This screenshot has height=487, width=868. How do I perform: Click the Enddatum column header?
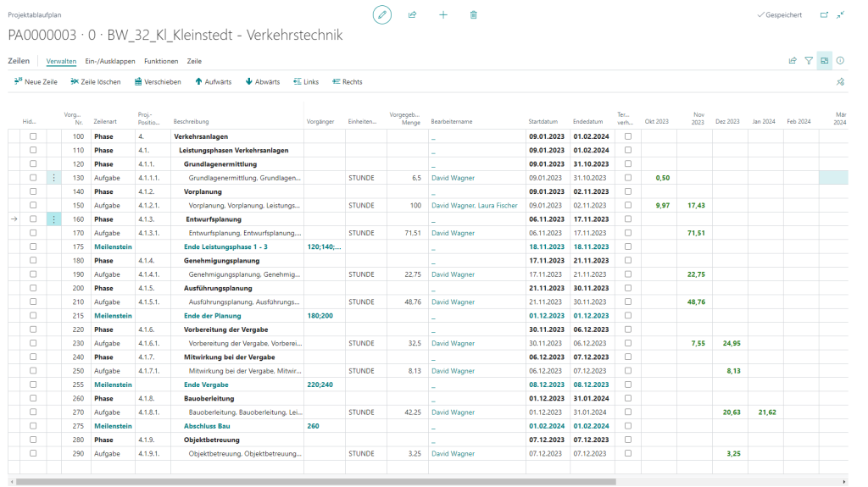pos(588,122)
